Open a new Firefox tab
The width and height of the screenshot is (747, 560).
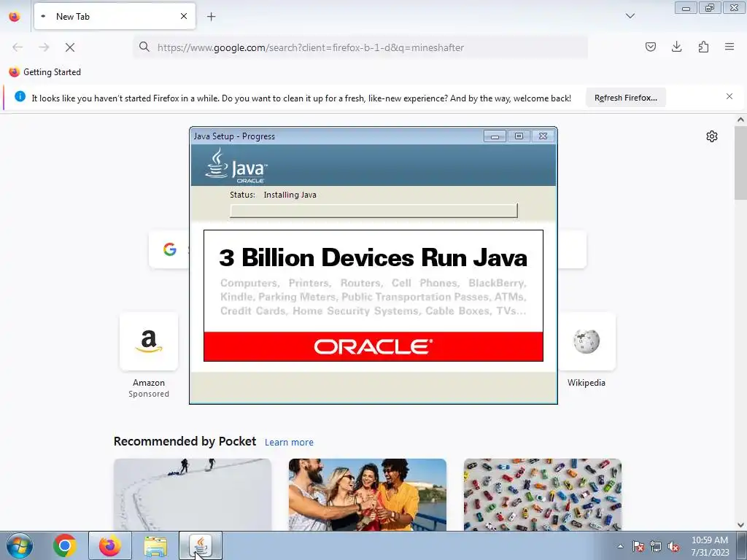(x=211, y=17)
